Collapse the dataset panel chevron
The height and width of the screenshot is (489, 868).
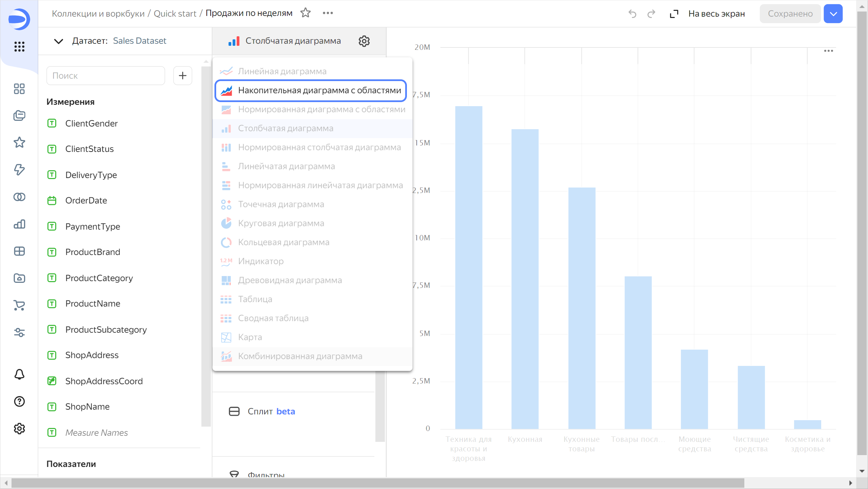click(58, 41)
